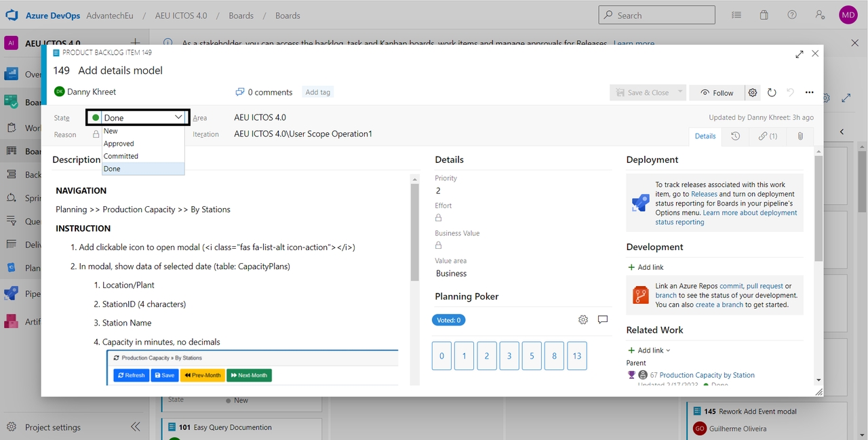Select Planning Poker card 0
This screenshot has width=868, height=440.
[x=441, y=356]
